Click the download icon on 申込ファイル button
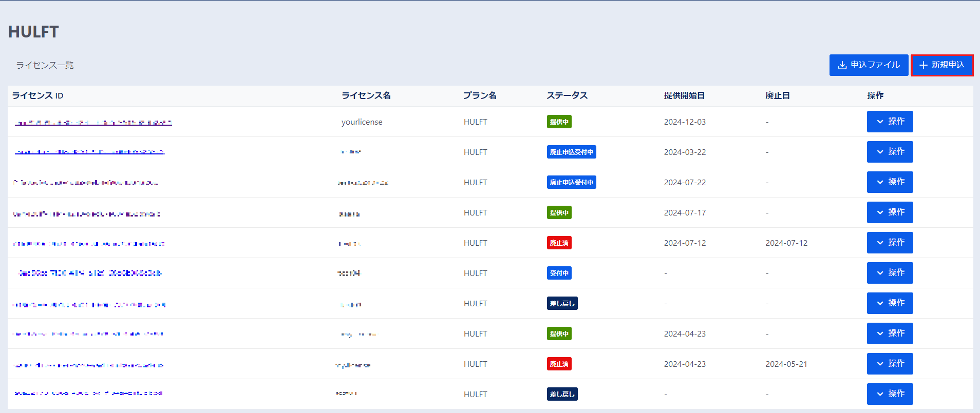The height and width of the screenshot is (413, 980). (842, 65)
